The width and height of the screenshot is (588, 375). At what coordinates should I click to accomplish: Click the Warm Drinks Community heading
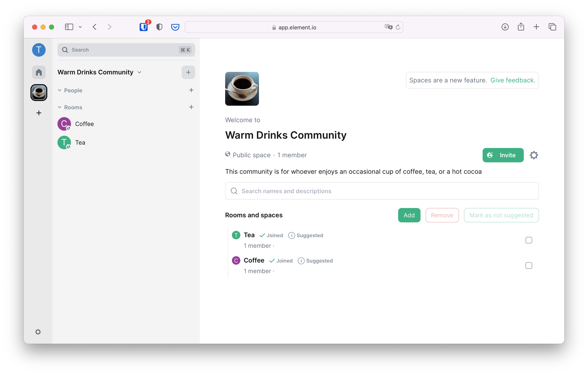click(286, 135)
